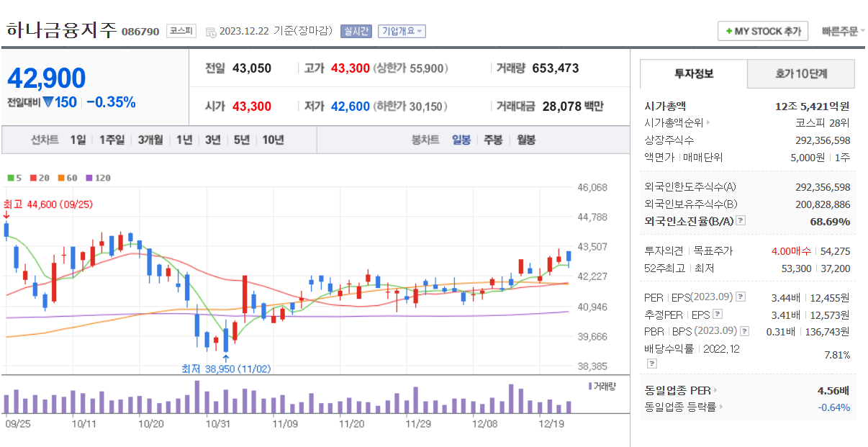Select the 월봉 candlestick chart
This screenshot has width=868, height=447.
click(525, 140)
